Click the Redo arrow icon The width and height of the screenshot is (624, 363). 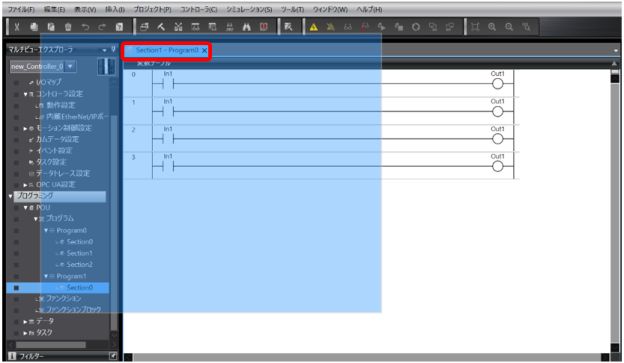point(102,27)
